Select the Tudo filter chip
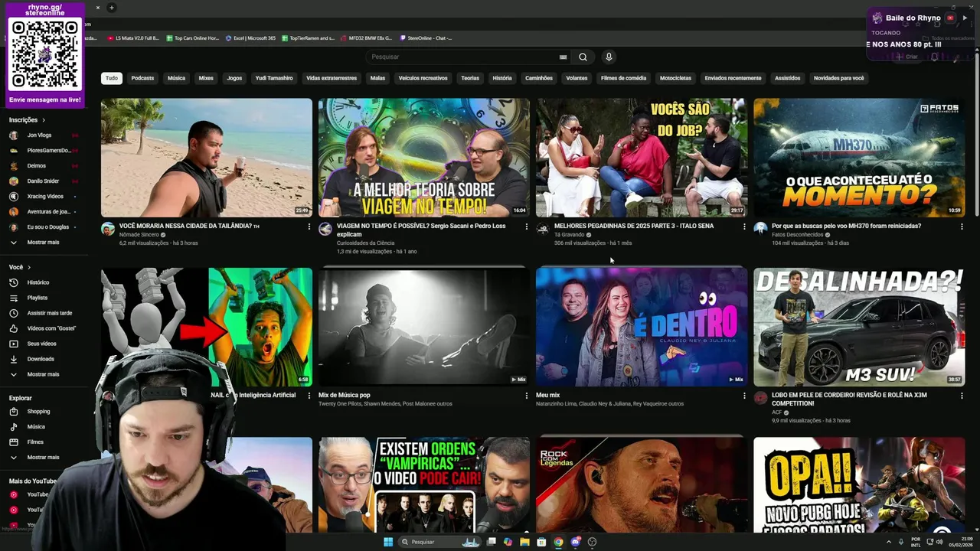980x551 pixels. [x=112, y=78]
